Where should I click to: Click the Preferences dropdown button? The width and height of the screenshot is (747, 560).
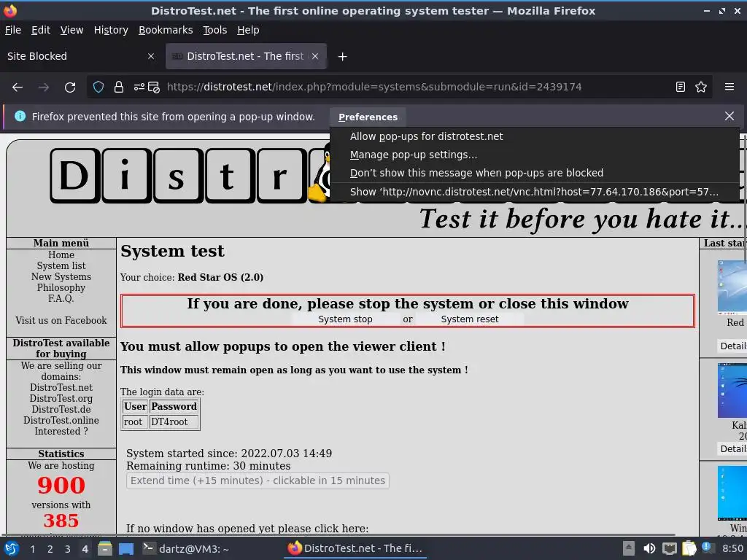coord(368,117)
